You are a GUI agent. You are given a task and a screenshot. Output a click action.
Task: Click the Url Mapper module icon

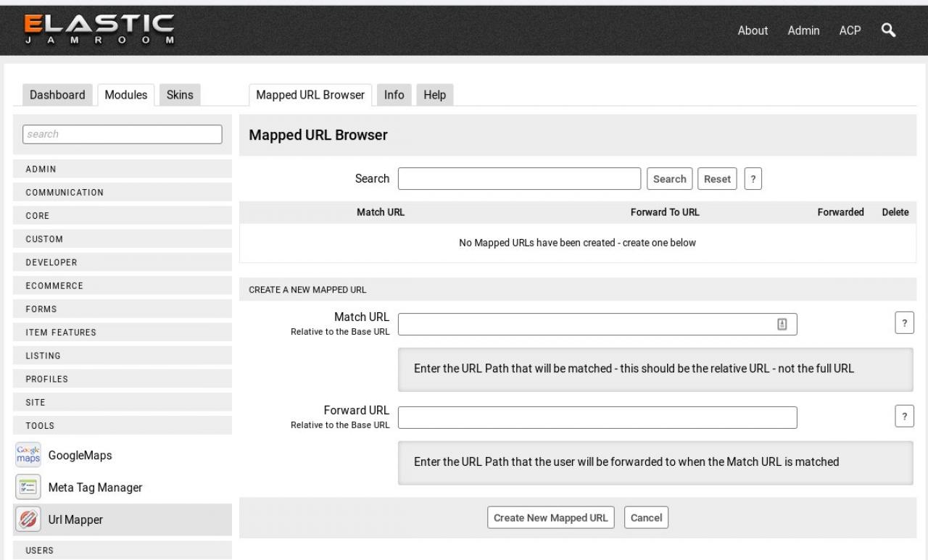[28, 519]
